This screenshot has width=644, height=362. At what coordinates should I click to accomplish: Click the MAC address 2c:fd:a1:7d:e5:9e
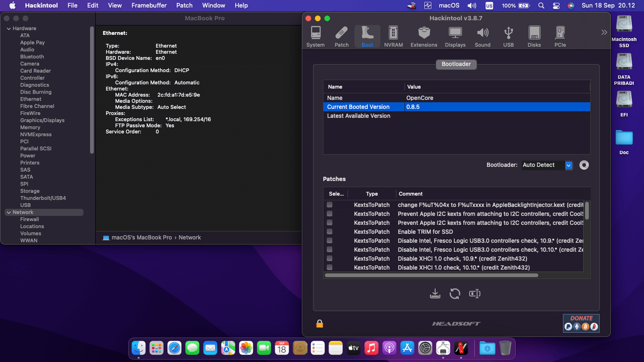(x=179, y=95)
